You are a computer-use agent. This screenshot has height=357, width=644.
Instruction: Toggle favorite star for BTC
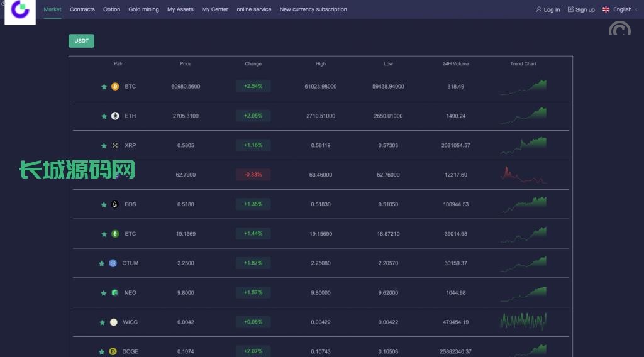104,87
